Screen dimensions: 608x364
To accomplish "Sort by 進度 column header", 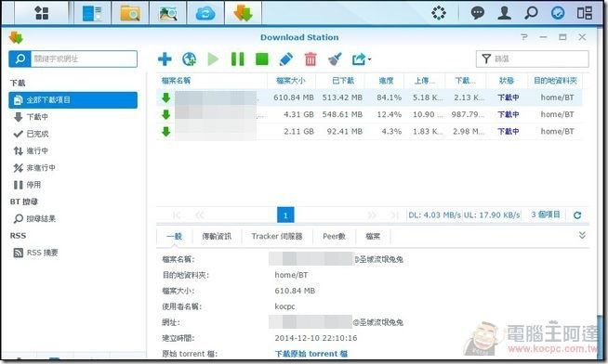I will 386,81.
